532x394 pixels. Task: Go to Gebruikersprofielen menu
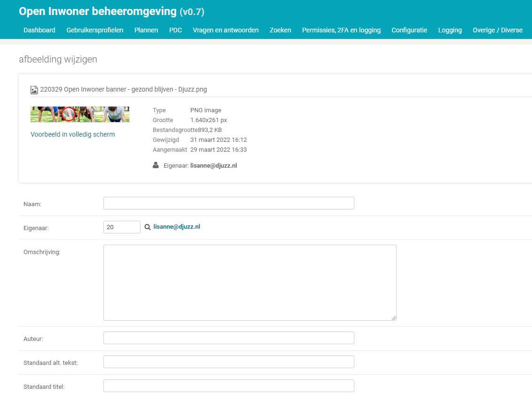click(95, 30)
